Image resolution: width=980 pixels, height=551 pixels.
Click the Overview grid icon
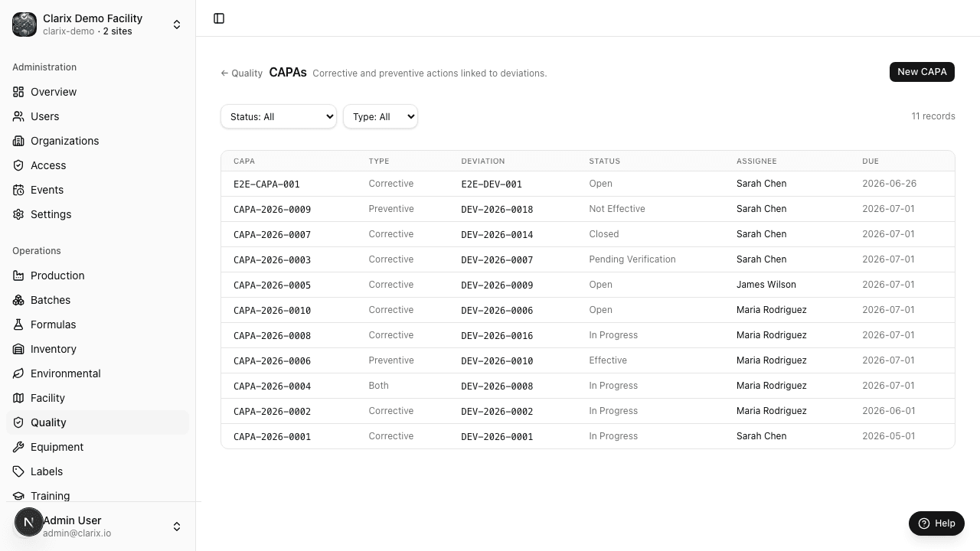18,92
